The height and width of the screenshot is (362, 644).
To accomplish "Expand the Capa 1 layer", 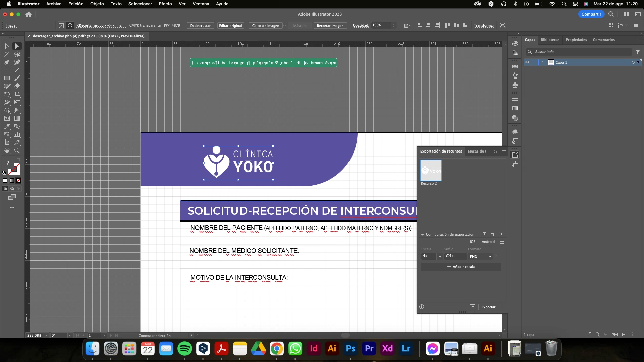I will [543, 62].
